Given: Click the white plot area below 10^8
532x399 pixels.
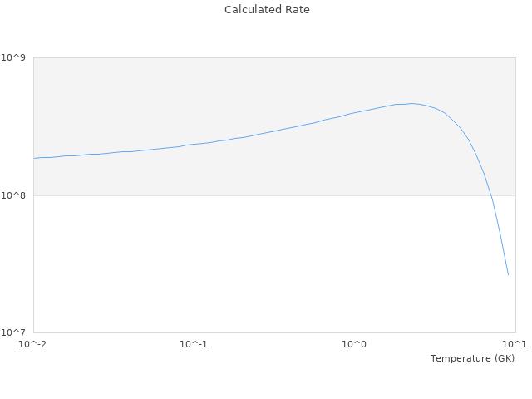Looking at the screenshot, I should pos(249,266).
